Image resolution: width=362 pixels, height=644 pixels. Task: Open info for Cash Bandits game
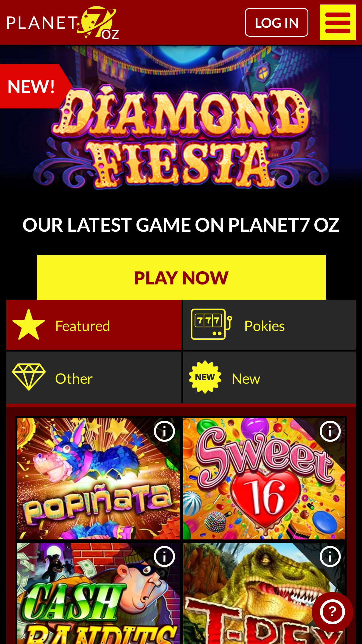click(x=164, y=556)
